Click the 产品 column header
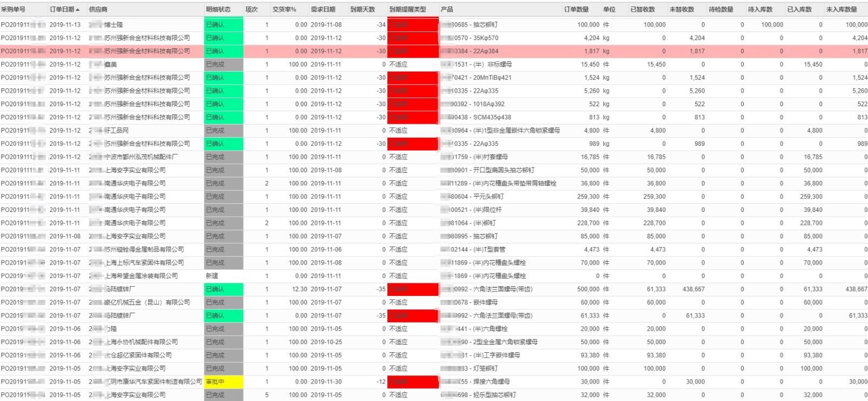Viewport: 868px width, 401px height. click(447, 9)
